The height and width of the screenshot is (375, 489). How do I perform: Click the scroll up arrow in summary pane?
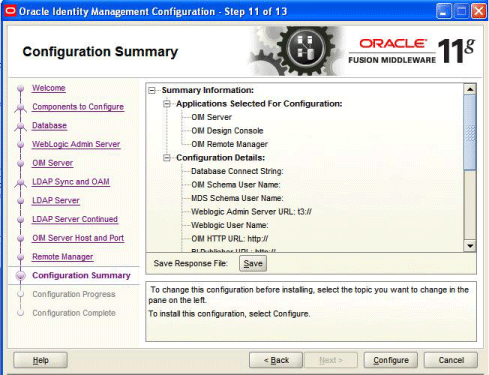point(470,89)
